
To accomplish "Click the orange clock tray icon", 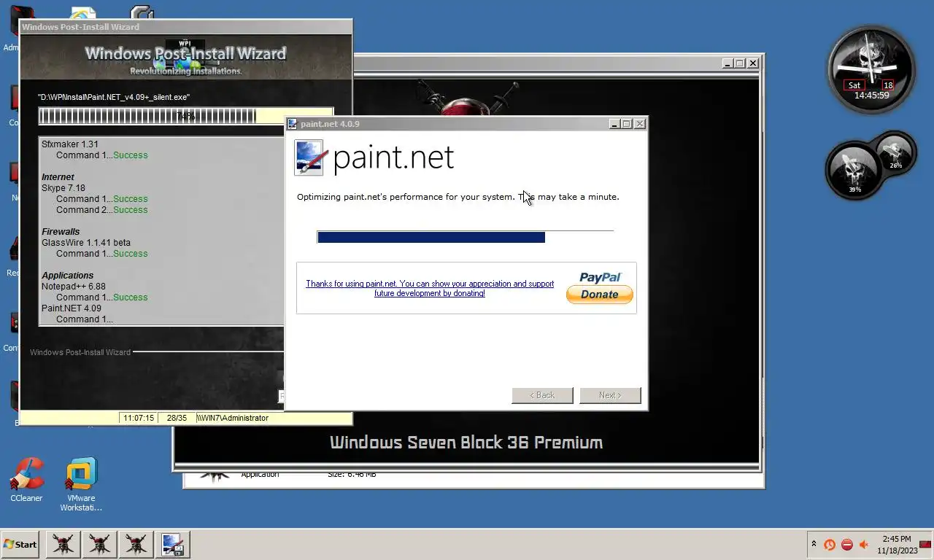I will (x=830, y=545).
